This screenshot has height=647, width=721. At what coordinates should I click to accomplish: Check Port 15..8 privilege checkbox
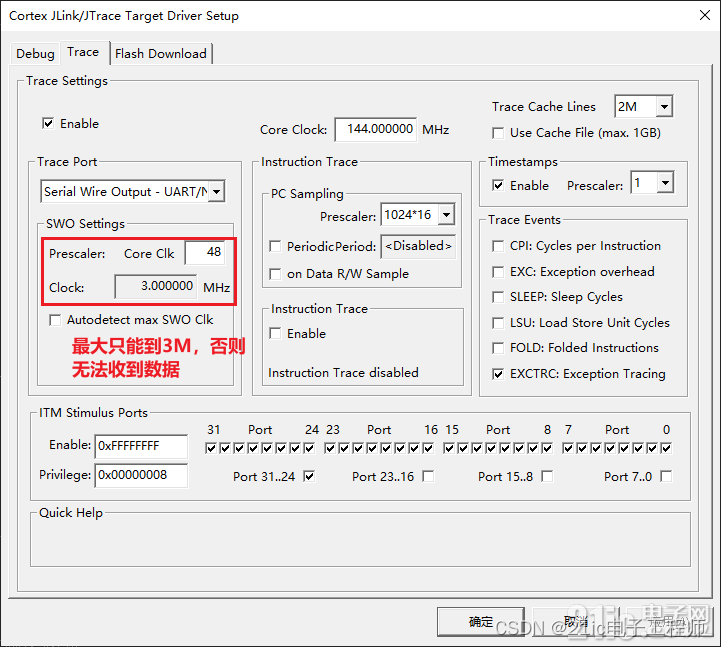547,476
